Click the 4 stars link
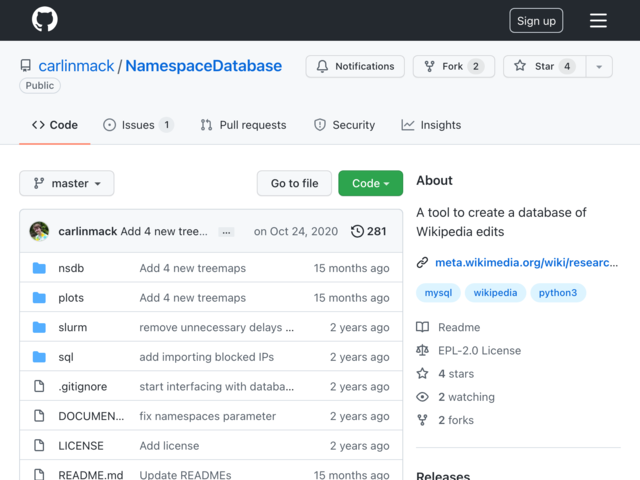 pyautogui.click(x=456, y=373)
